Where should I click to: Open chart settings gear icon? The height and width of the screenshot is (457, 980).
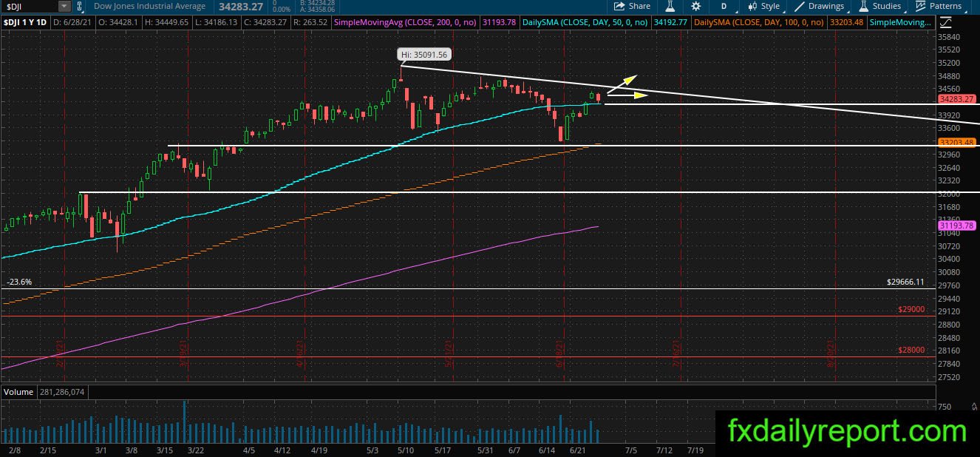coord(695,6)
